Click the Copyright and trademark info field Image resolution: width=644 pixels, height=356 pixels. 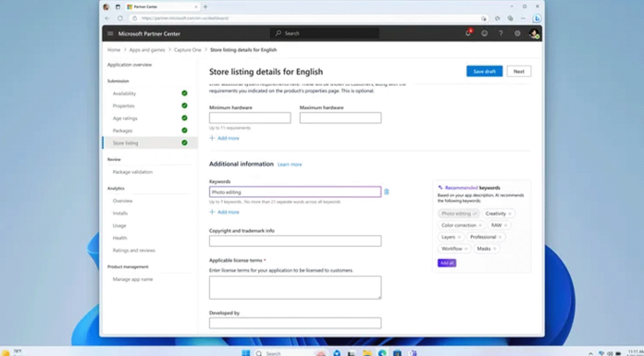click(x=295, y=241)
